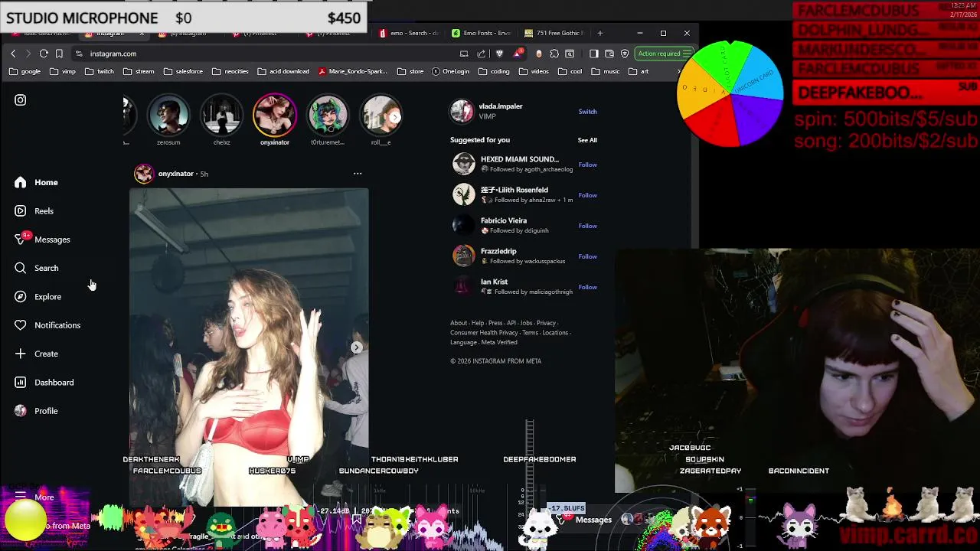Open Explore page from sidebar

point(38,297)
